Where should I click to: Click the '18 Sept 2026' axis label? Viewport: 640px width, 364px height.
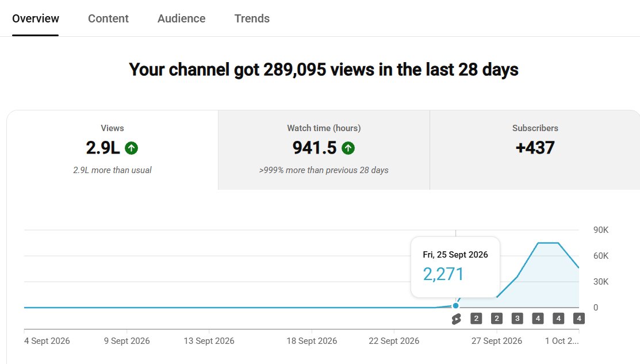[312, 341]
